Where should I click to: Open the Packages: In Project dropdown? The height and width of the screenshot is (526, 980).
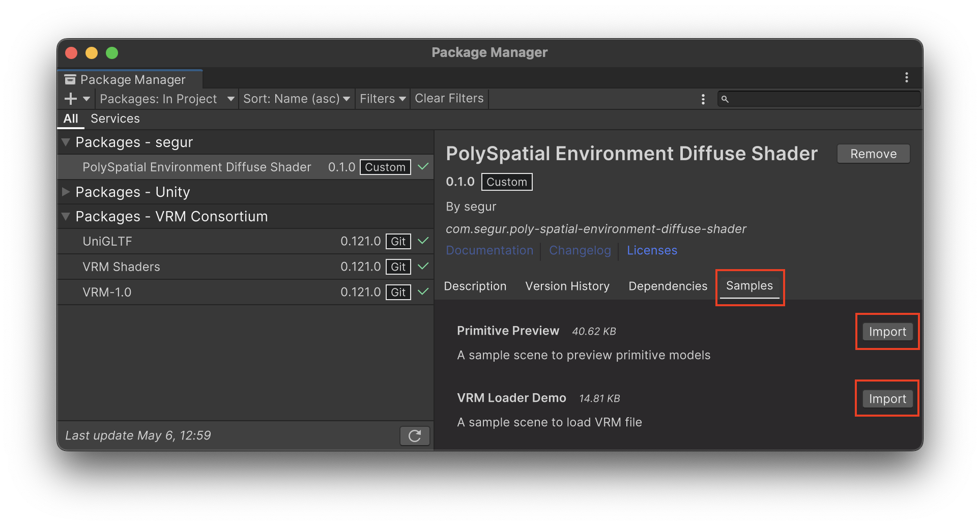167,99
